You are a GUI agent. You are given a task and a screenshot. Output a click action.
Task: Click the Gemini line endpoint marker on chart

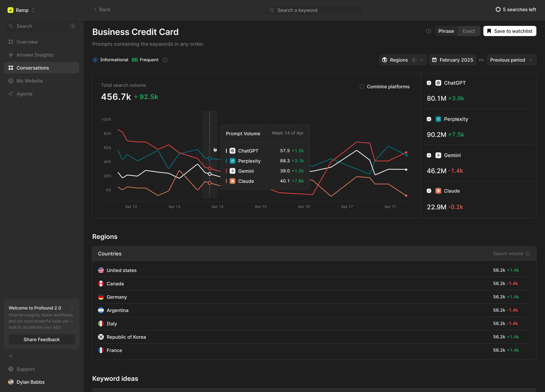coord(406,152)
